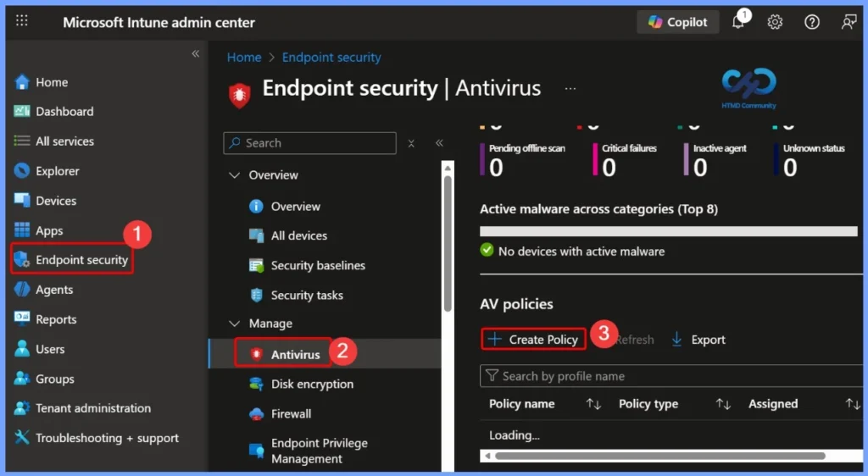
Task: Open Groups in left navigation
Action: pyautogui.click(x=44, y=379)
